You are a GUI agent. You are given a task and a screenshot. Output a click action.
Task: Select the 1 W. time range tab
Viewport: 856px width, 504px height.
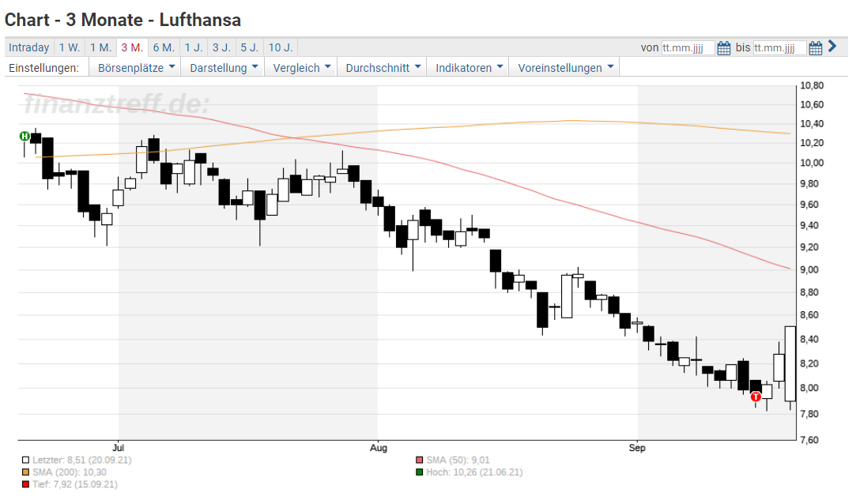[70, 47]
